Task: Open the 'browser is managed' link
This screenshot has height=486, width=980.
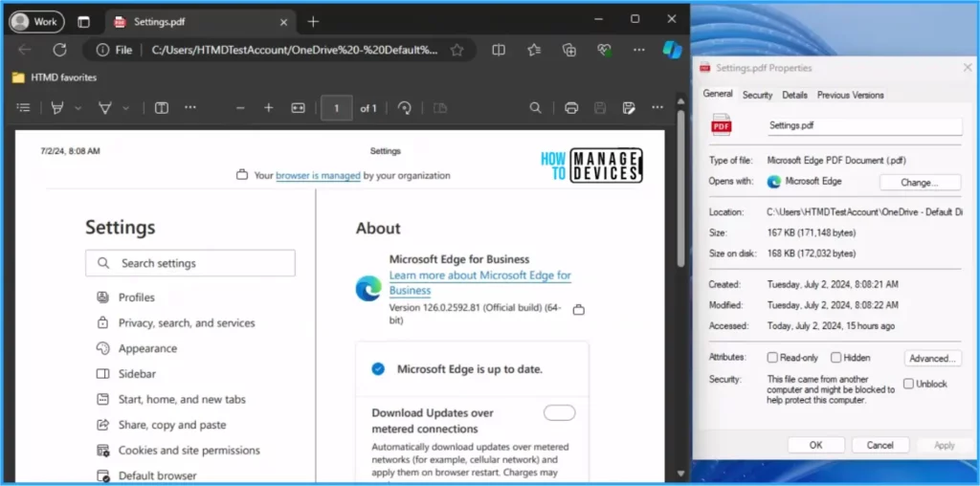Action: pos(318,176)
